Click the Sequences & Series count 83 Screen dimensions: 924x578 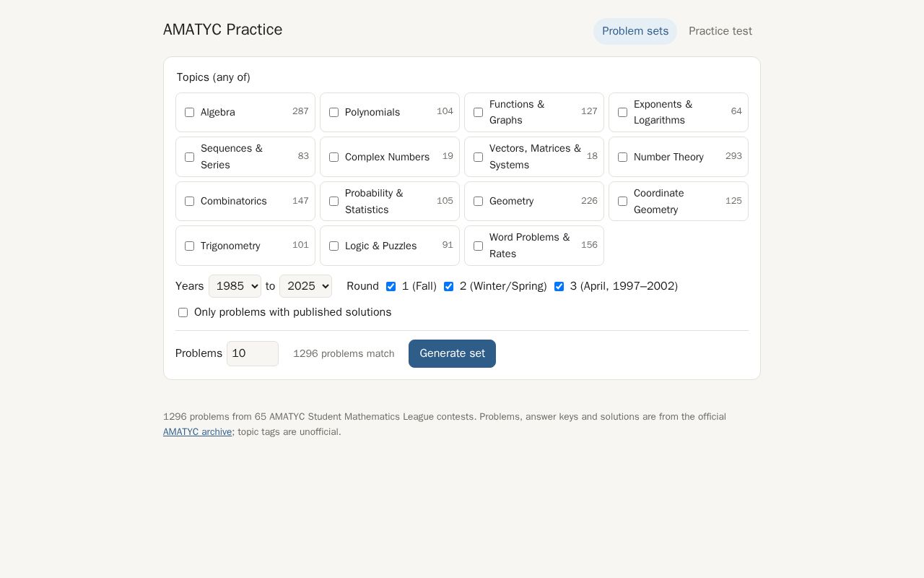(303, 156)
